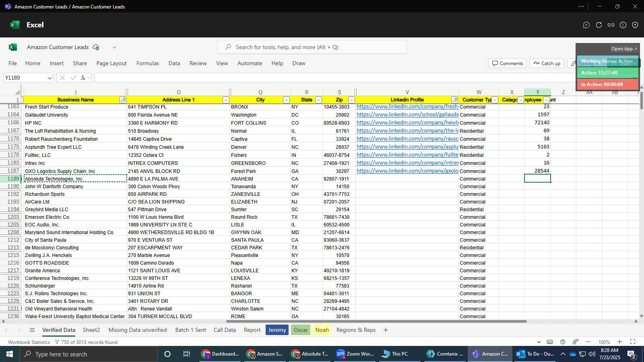Open the about this tab info icon
This screenshot has height=362, width=644.
[623, 25]
